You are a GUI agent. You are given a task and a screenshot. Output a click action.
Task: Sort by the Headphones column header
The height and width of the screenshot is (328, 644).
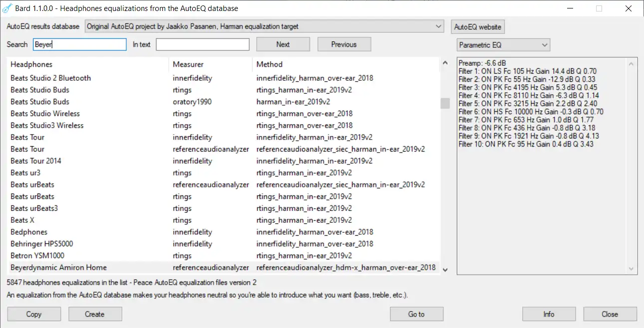point(88,64)
